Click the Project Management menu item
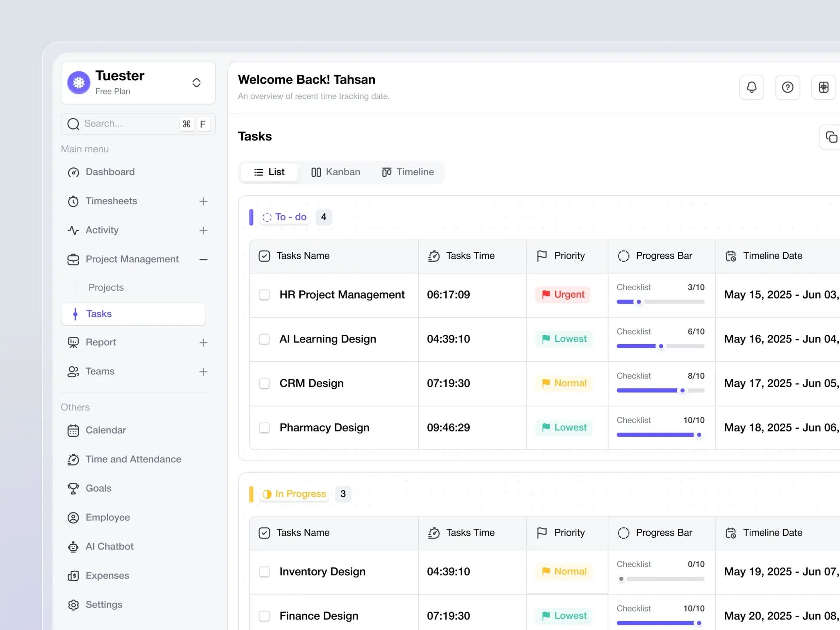The height and width of the screenshot is (630, 840). (x=132, y=259)
